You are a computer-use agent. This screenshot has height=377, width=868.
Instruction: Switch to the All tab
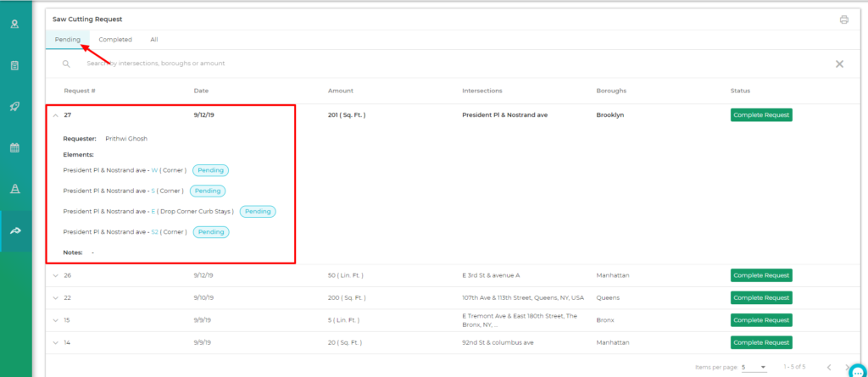click(153, 39)
